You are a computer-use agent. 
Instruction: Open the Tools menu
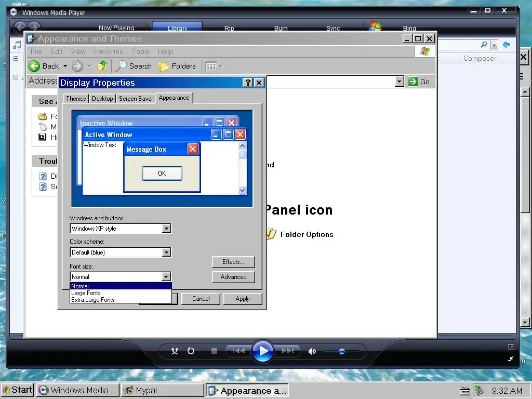tap(140, 51)
